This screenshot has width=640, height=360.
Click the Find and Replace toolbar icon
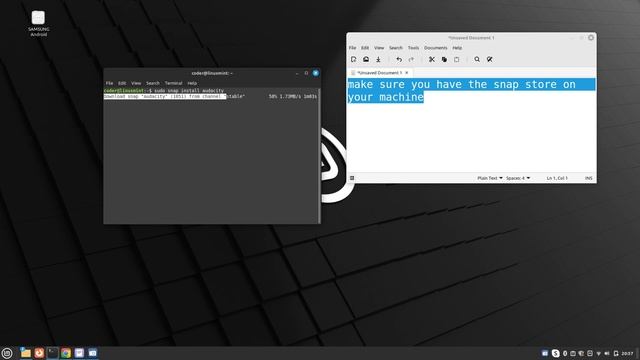(489, 60)
